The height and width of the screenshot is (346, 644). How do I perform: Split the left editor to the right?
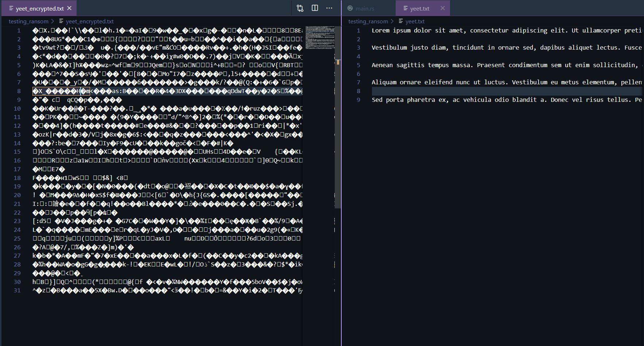315,8
